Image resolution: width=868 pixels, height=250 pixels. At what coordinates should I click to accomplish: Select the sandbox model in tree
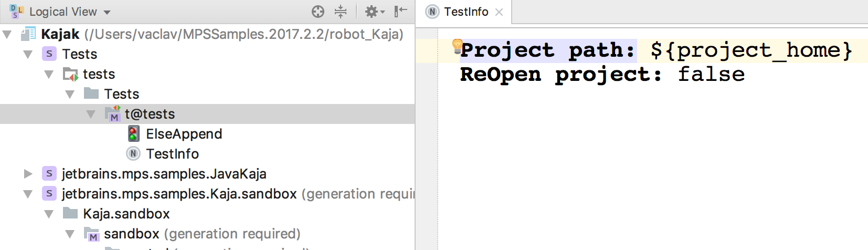[131, 234]
